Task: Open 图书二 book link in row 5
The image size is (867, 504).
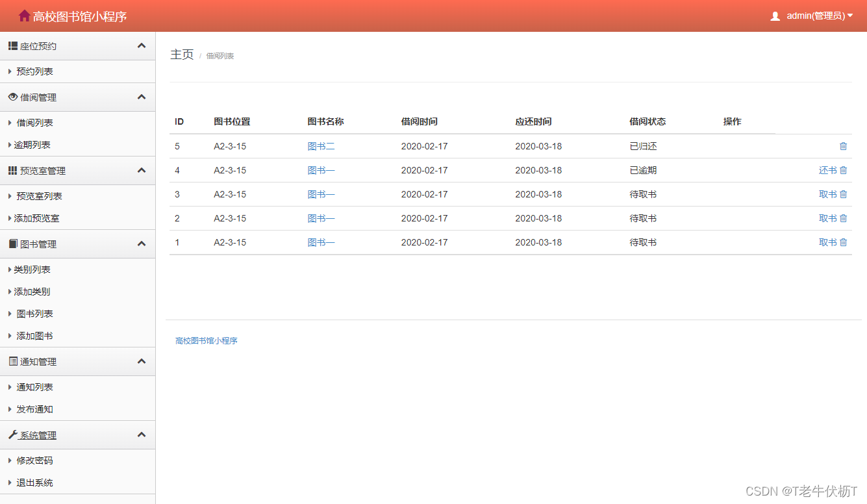Action: [x=321, y=146]
